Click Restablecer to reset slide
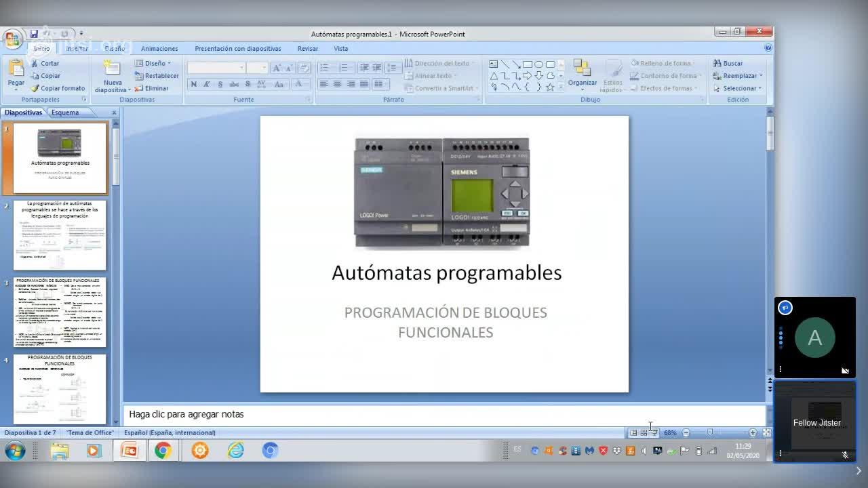The image size is (868, 488). click(157, 75)
